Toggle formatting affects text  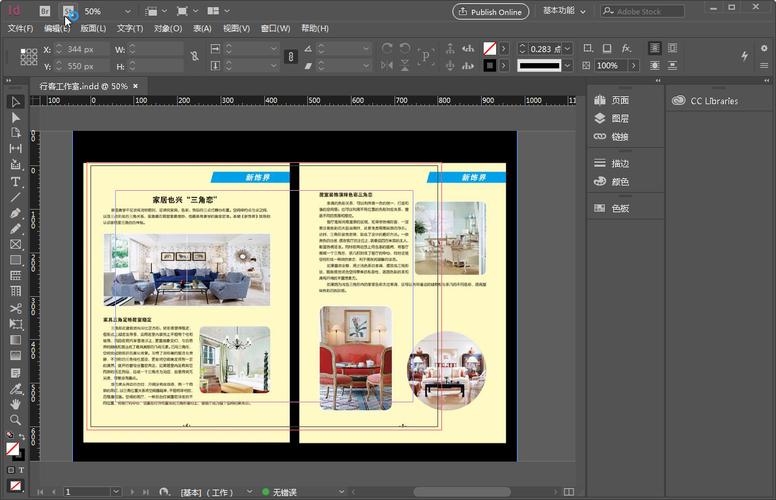tap(21, 470)
